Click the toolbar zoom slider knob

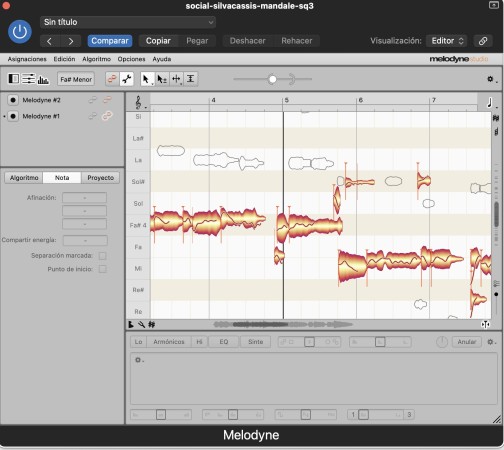tap(272, 79)
